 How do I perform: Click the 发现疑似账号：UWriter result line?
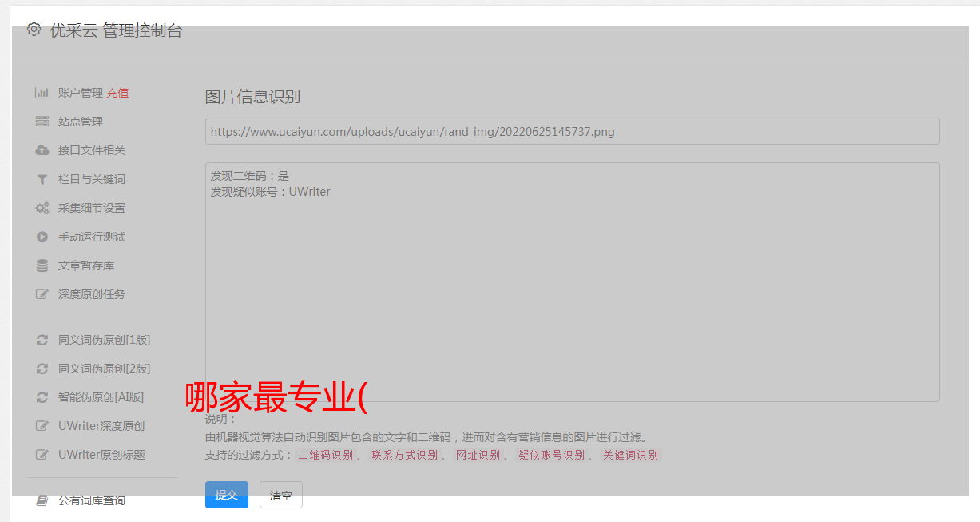[x=270, y=192]
